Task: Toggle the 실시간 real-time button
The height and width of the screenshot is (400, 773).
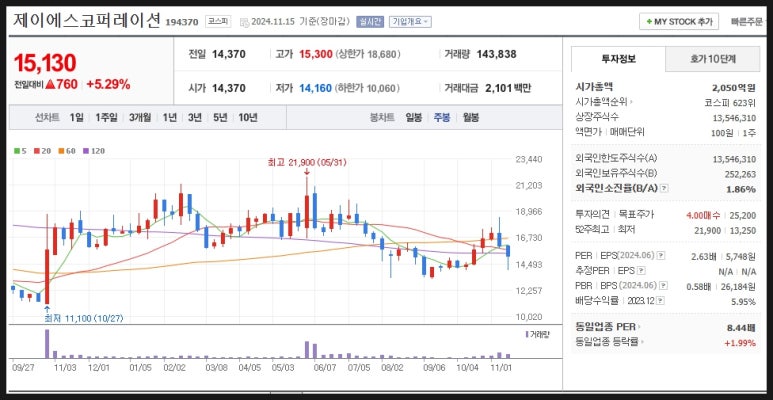Action: coord(370,22)
